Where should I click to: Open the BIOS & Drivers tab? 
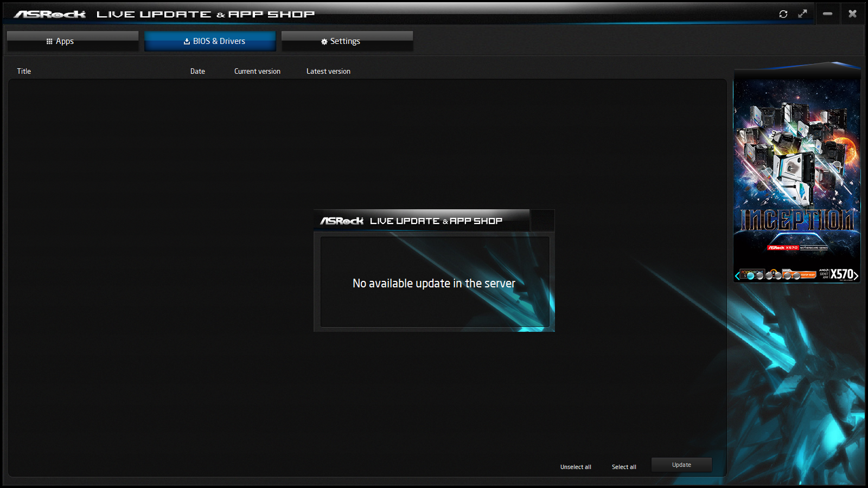point(210,41)
